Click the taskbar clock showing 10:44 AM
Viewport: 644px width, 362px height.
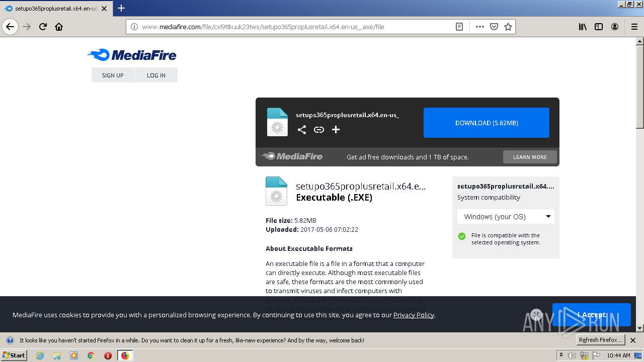pos(618,355)
